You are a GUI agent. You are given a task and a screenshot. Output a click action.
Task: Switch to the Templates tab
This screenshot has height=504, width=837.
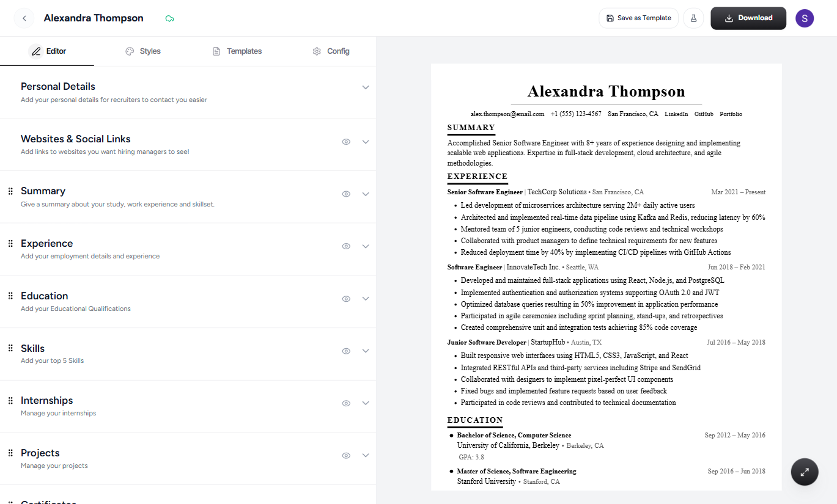pos(237,51)
